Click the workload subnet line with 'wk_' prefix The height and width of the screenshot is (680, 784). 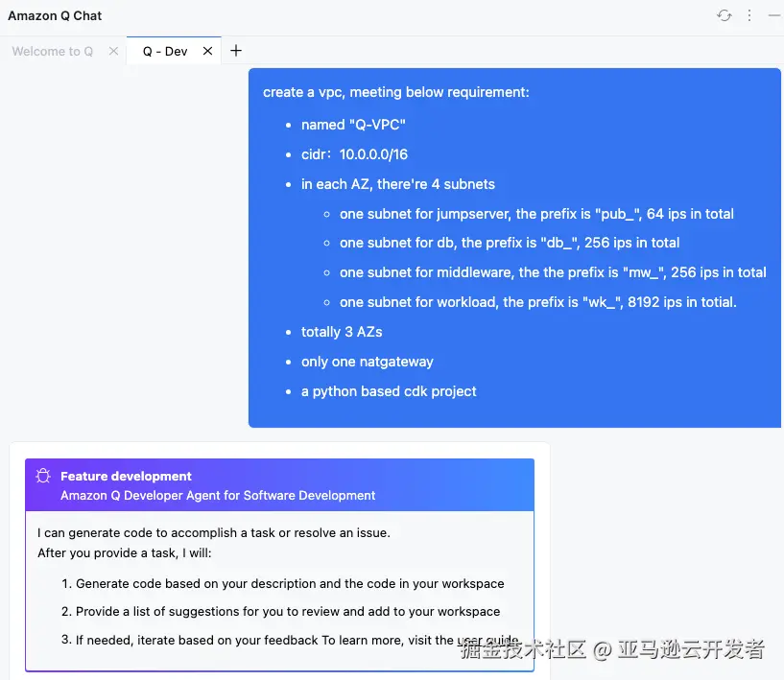pos(538,302)
